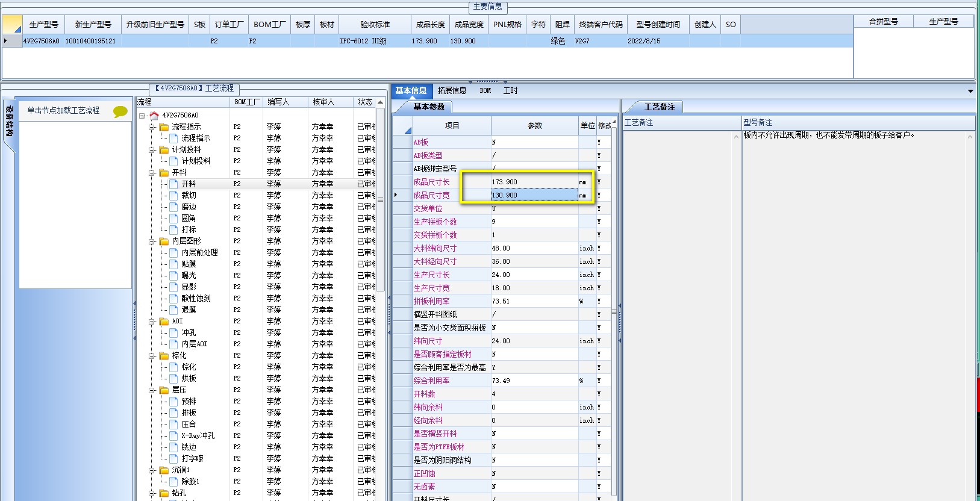980x501 pixels.
Task: Click the 型号备注 note about 周期
Action: point(829,135)
